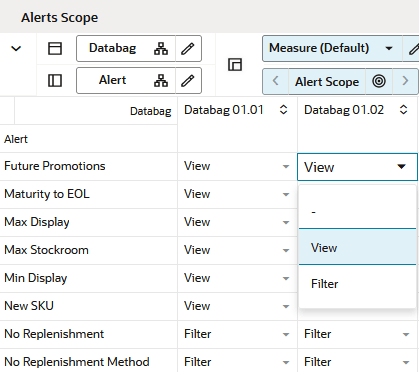Open No Replenishment dropdown under Databag 01.01

(286, 335)
